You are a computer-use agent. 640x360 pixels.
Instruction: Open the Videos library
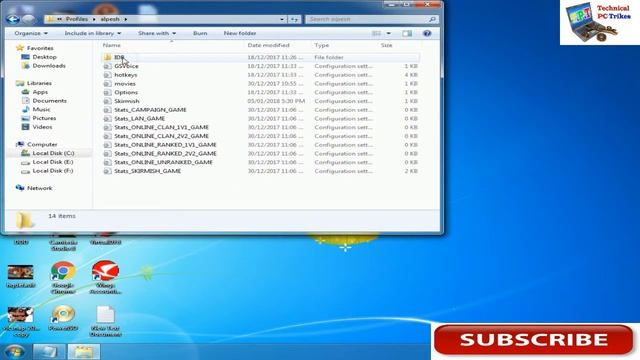[x=42, y=127]
